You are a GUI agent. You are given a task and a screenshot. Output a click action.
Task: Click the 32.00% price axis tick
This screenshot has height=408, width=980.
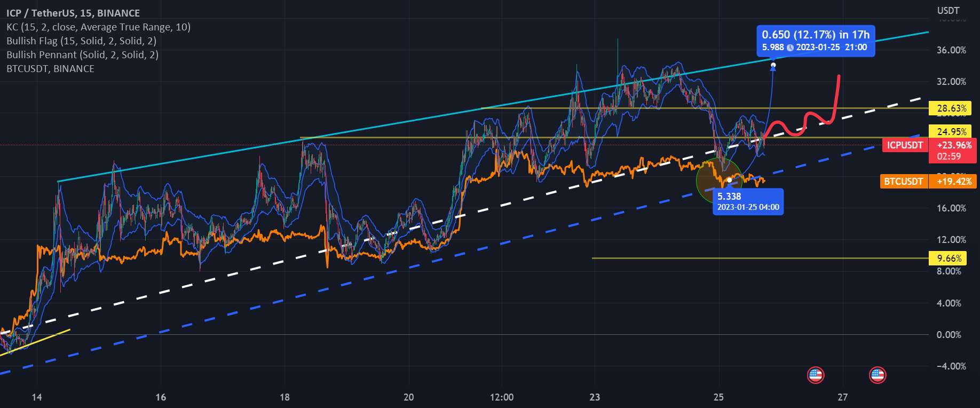(951, 82)
